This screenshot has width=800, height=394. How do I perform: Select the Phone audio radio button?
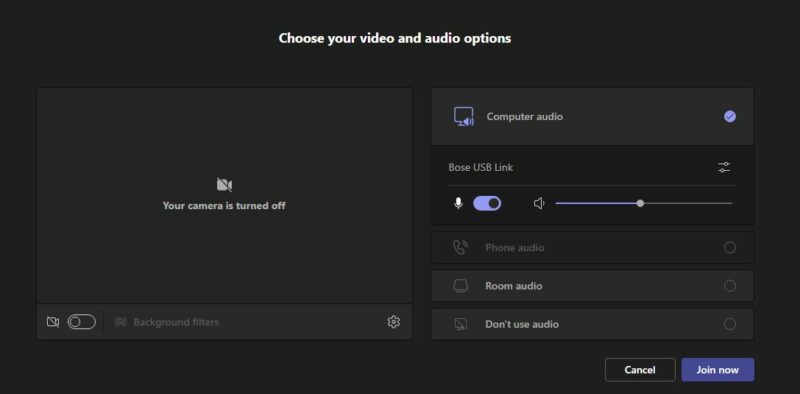pyautogui.click(x=730, y=248)
